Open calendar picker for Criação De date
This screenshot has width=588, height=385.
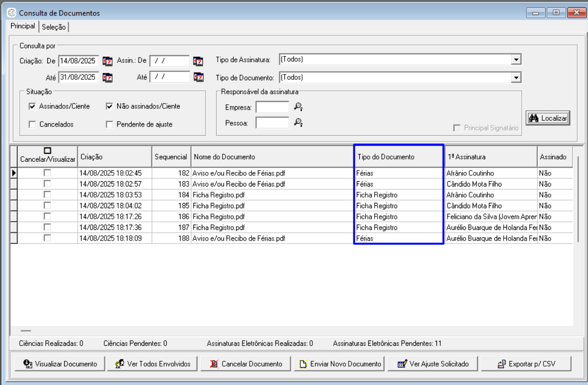pyautogui.click(x=107, y=61)
